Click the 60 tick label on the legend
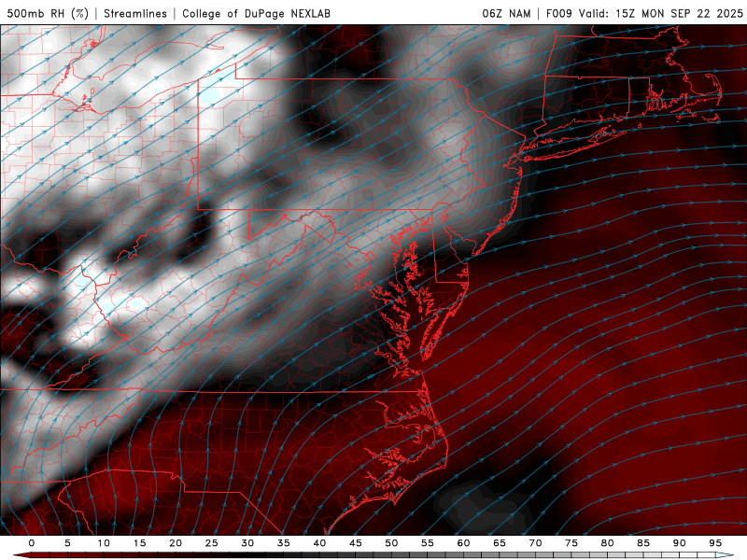747x560 pixels. point(463,543)
